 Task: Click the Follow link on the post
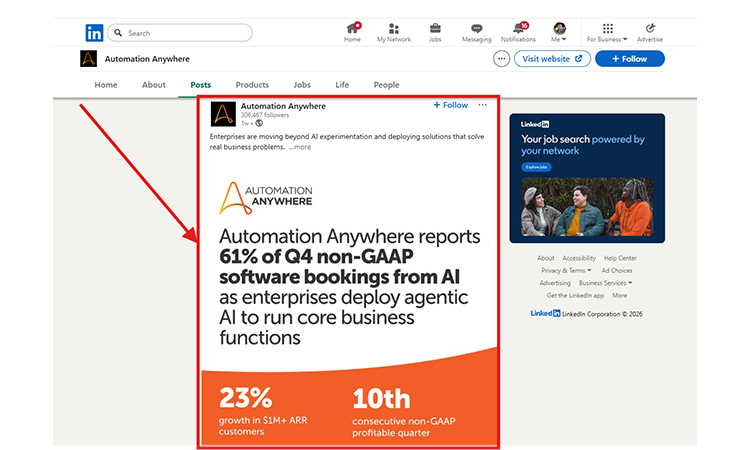(451, 105)
